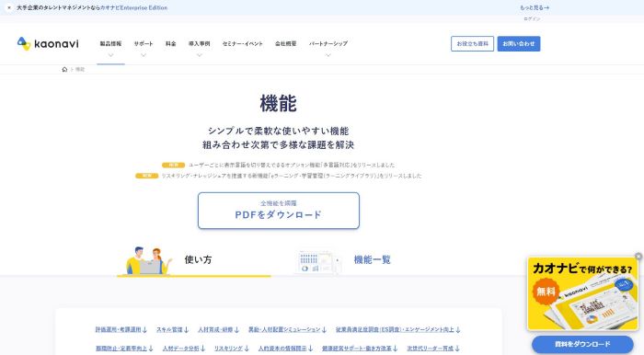Click the お役立ち資料 button
This screenshot has width=644, height=355.
coord(472,43)
